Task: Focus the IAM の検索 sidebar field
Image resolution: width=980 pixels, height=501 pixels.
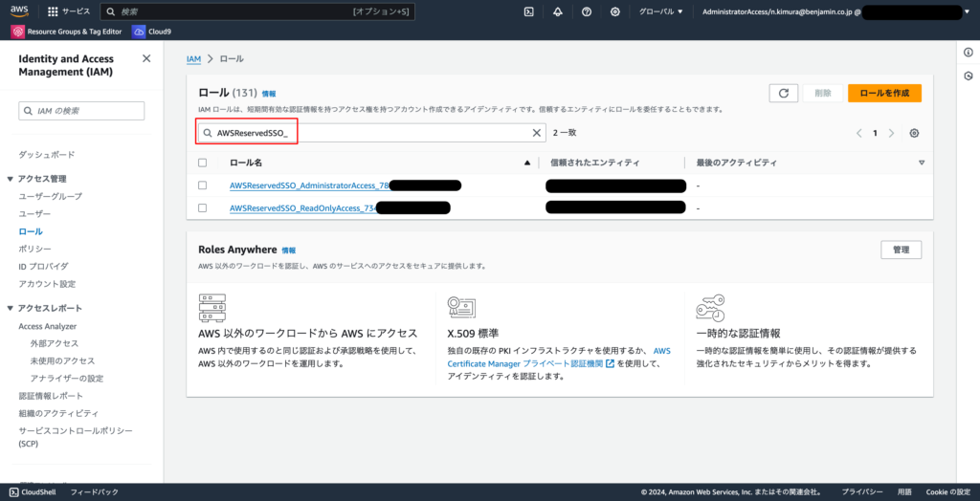Action: 82,111
